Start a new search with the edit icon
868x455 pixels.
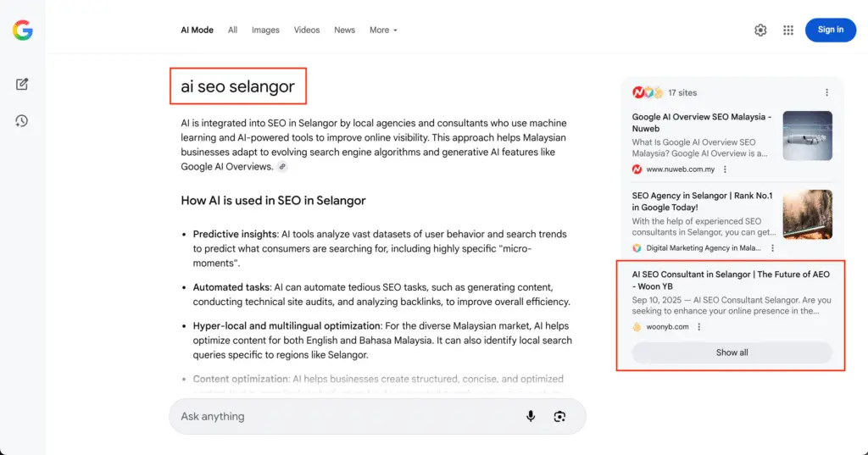point(22,84)
